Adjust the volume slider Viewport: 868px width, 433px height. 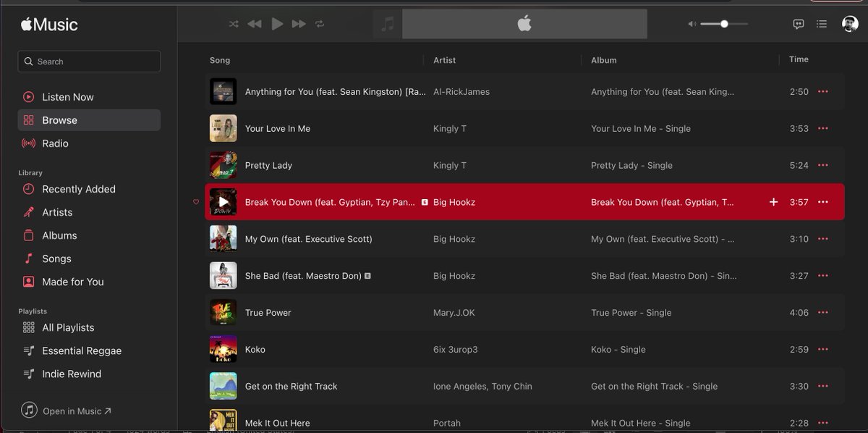click(724, 24)
